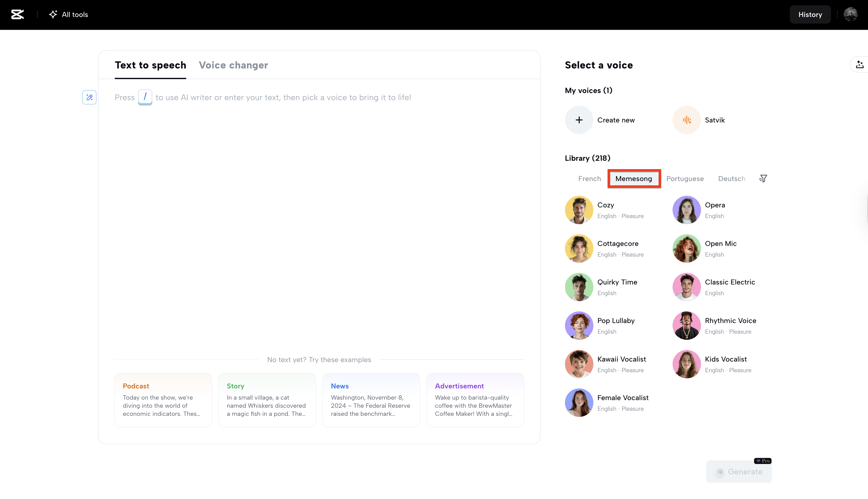868x499 pixels.
Task: Click the CapCut logo icon
Action: (x=17, y=14)
